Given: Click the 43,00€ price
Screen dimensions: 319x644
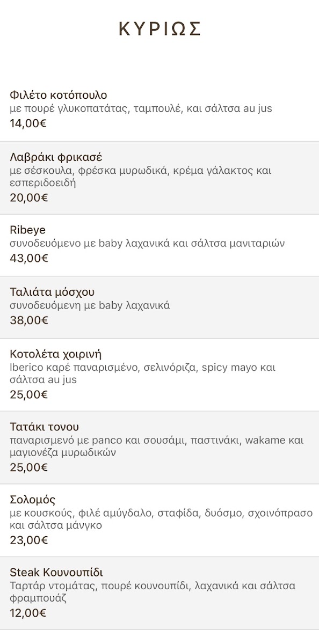Looking at the screenshot, I should point(29,258).
